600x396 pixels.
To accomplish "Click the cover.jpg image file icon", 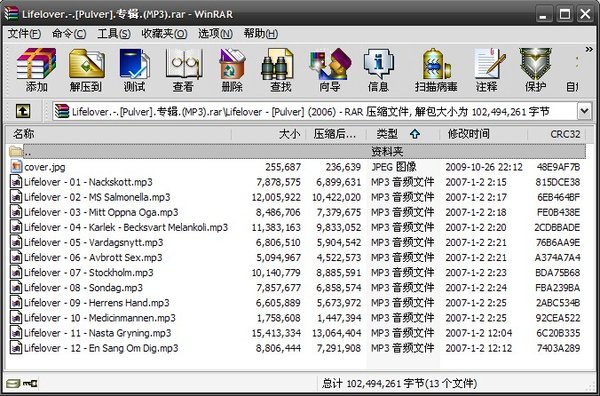I will tap(16, 167).
